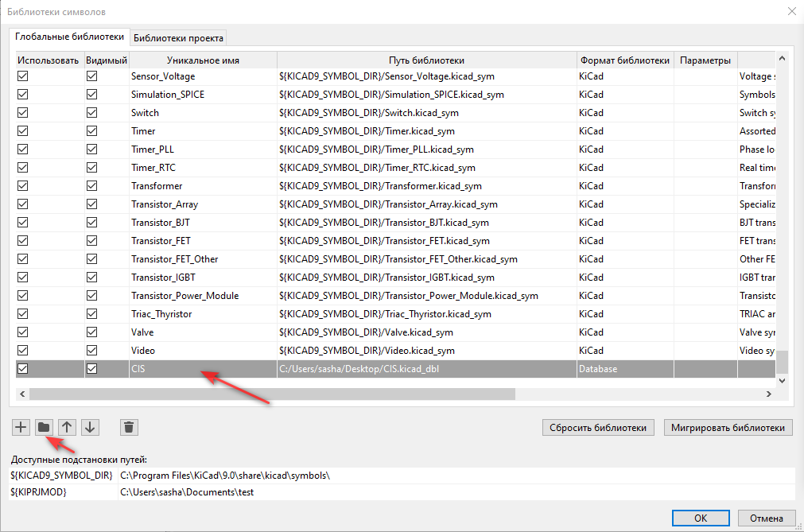Screen dimensions: 804x532
Task: Click the trash icon to delete library
Action: click(x=130, y=427)
